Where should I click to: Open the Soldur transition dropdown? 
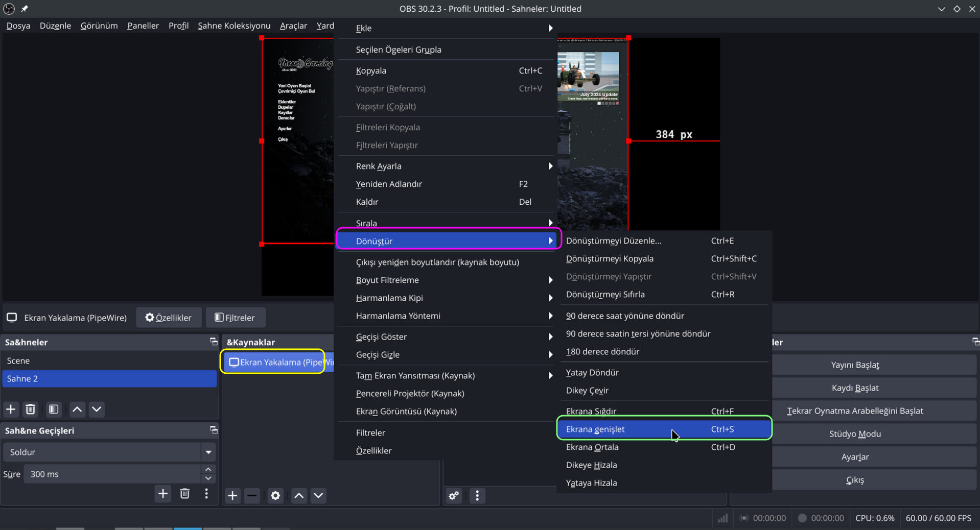(109, 452)
